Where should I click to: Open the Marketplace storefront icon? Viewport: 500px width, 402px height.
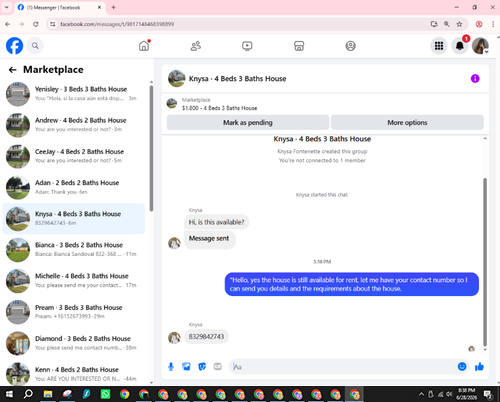tap(299, 46)
